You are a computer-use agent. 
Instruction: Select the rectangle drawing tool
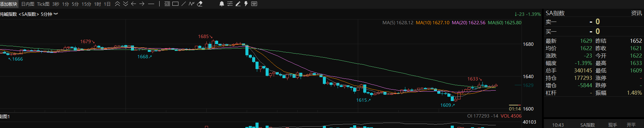coord(175,4)
